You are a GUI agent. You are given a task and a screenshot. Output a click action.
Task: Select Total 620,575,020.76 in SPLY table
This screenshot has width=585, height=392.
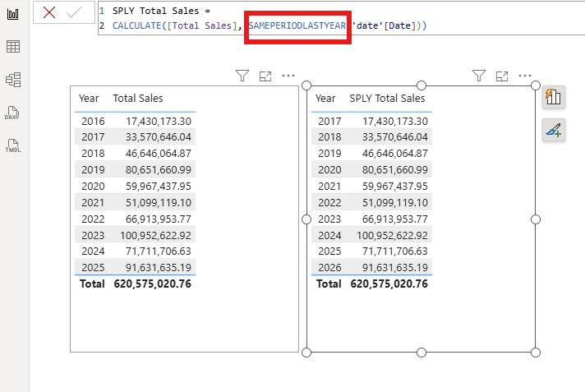[x=389, y=284]
